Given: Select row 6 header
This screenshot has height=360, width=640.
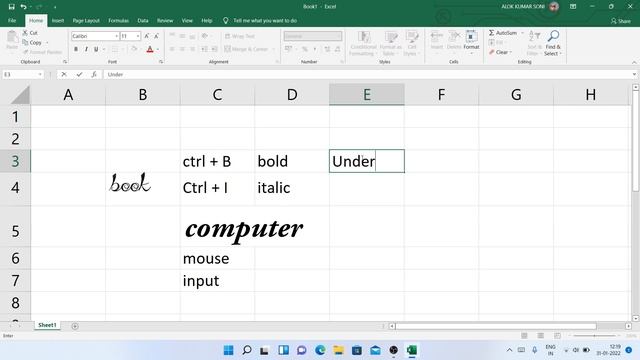Looking at the screenshot, I should pos(15,258).
